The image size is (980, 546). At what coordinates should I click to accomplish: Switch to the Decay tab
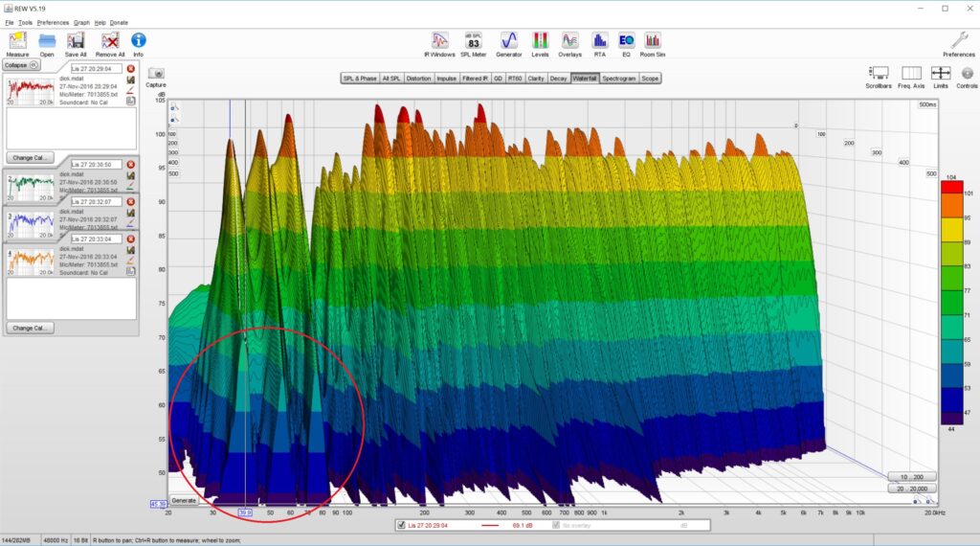(559, 79)
